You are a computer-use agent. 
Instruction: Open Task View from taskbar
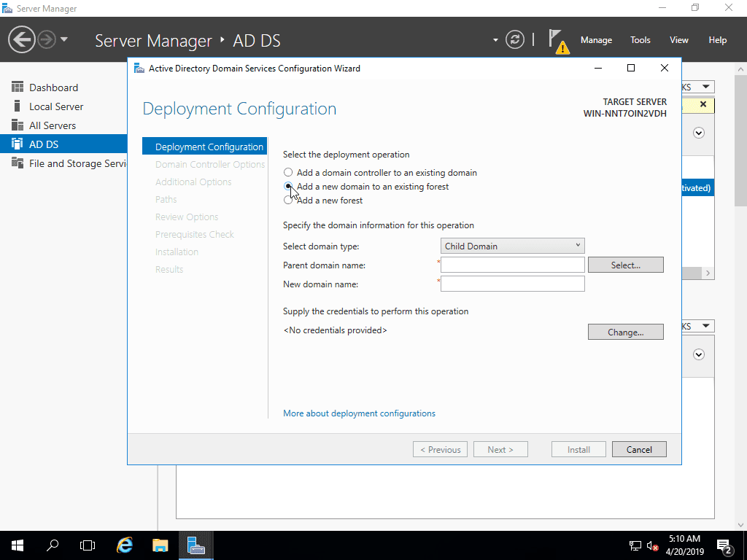coord(88,545)
